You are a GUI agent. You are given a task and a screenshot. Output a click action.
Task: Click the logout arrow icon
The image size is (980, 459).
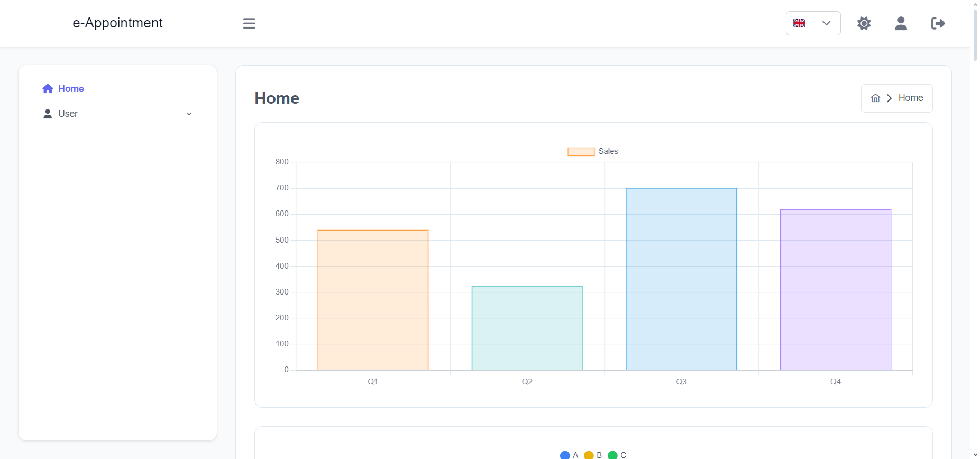938,23
